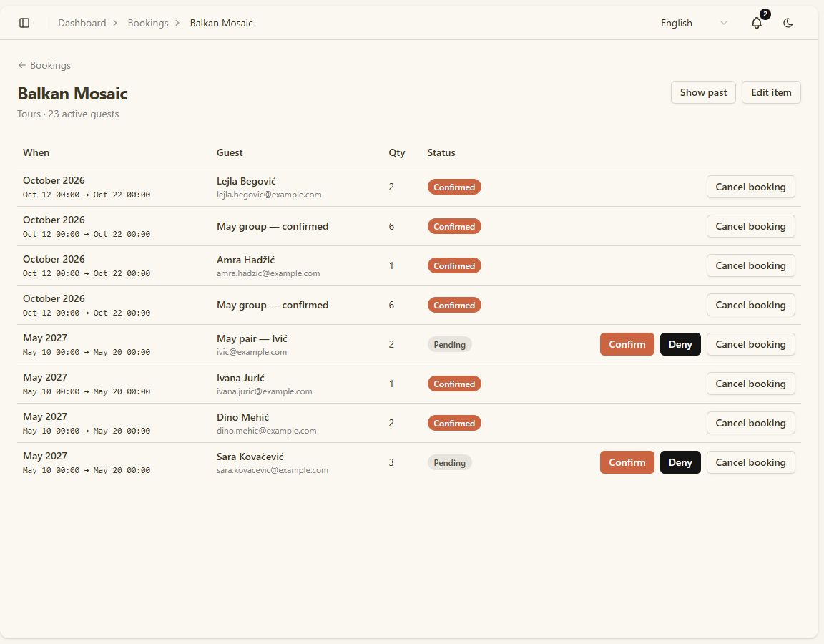Cancel booking for Lejla Begović
The height and width of the screenshot is (644, 824).
750,187
